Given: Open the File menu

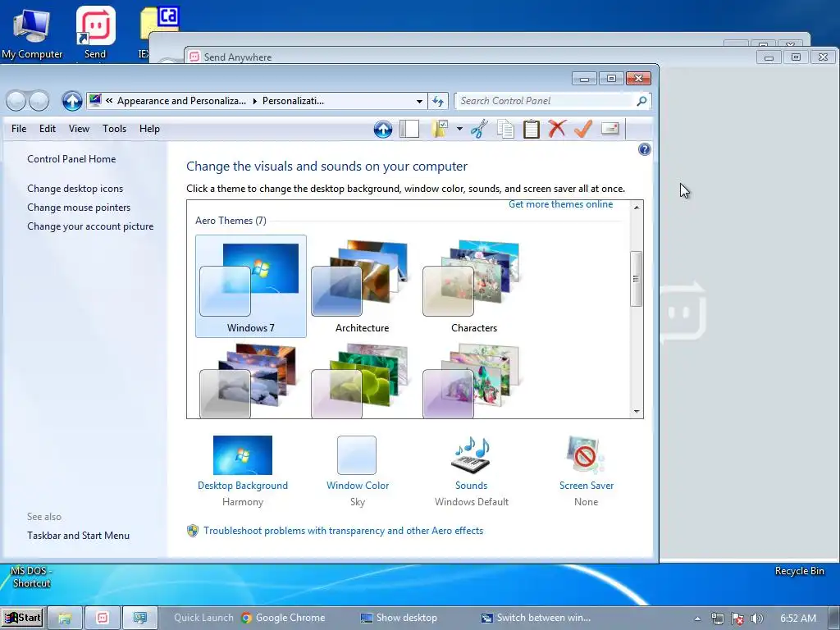Looking at the screenshot, I should point(19,129).
